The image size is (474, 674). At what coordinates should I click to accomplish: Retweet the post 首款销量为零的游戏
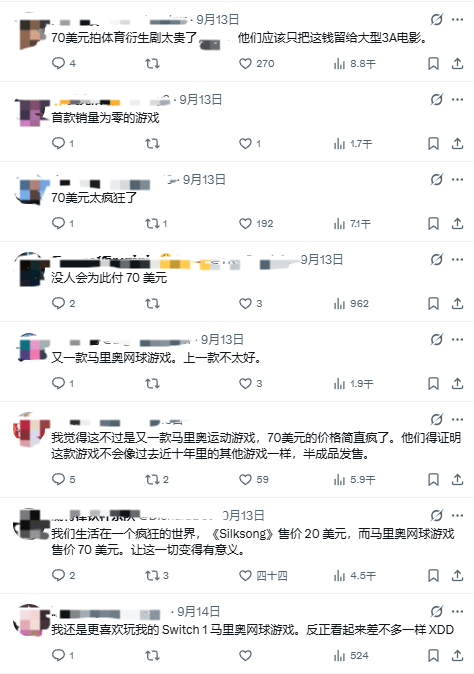152,144
